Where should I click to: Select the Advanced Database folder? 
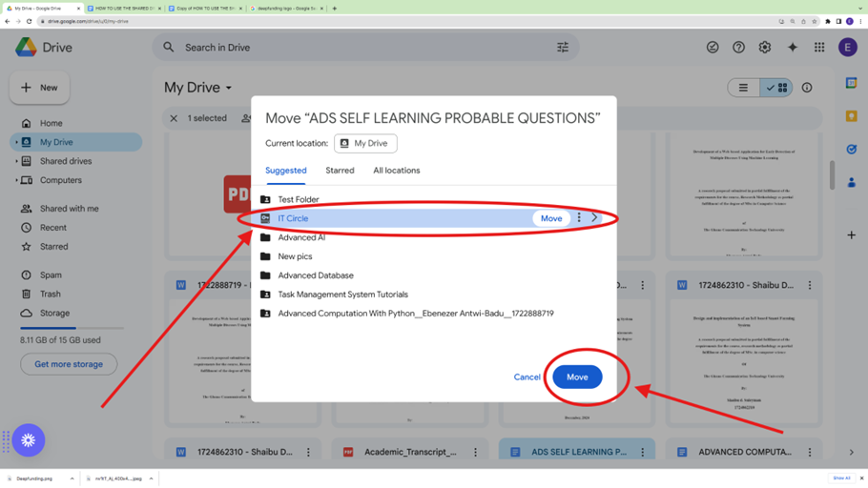[x=316, y=275]
